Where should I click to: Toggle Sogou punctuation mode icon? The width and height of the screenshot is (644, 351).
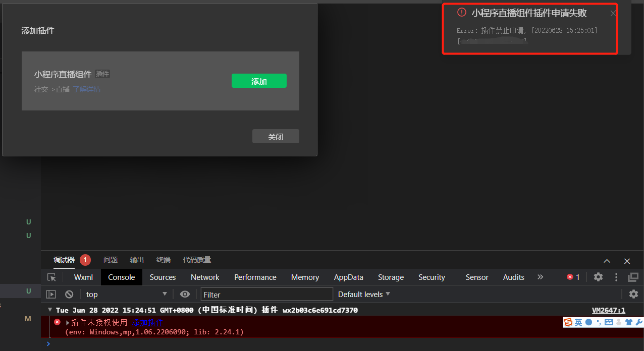coord(598,322)
